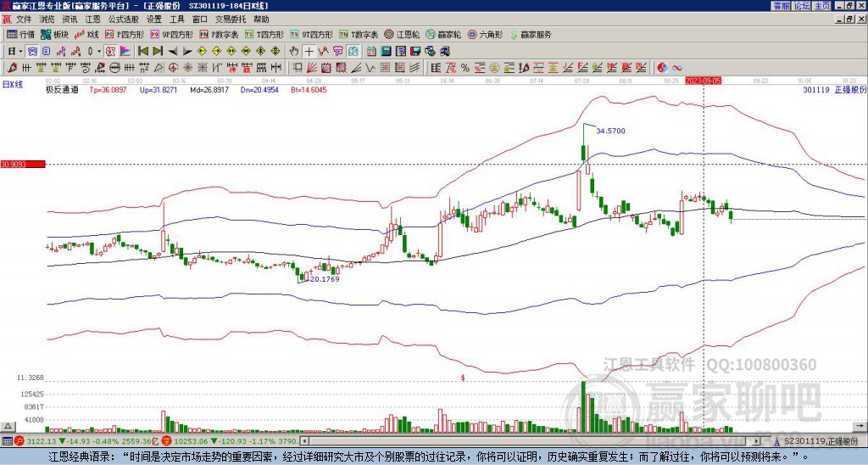Viewport: 868px width, 465px height.
Task: Click the highlighted 2023-09-05 date marker
Action: pyautogui.click(x=704, y=81)
